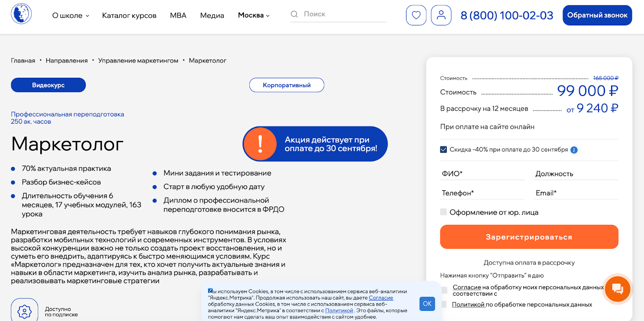Image resolution: width=644 pixels, height=321 pixels.
Task: Click the lion logo in the header
Action: (21, 14)
